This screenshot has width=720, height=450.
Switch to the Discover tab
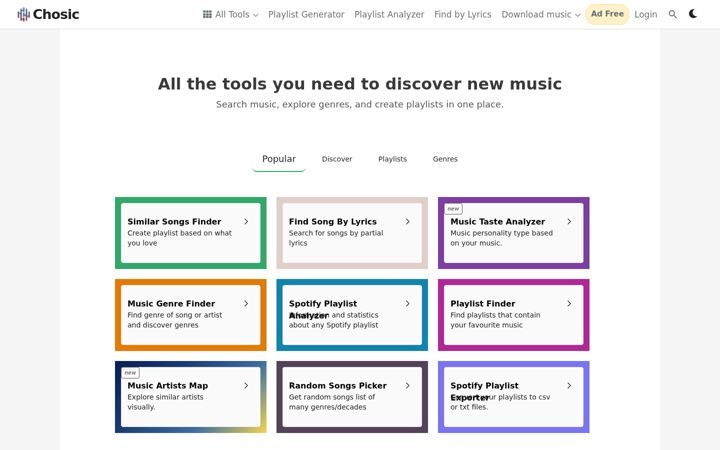pyautogui.click(x=337, y=159)
